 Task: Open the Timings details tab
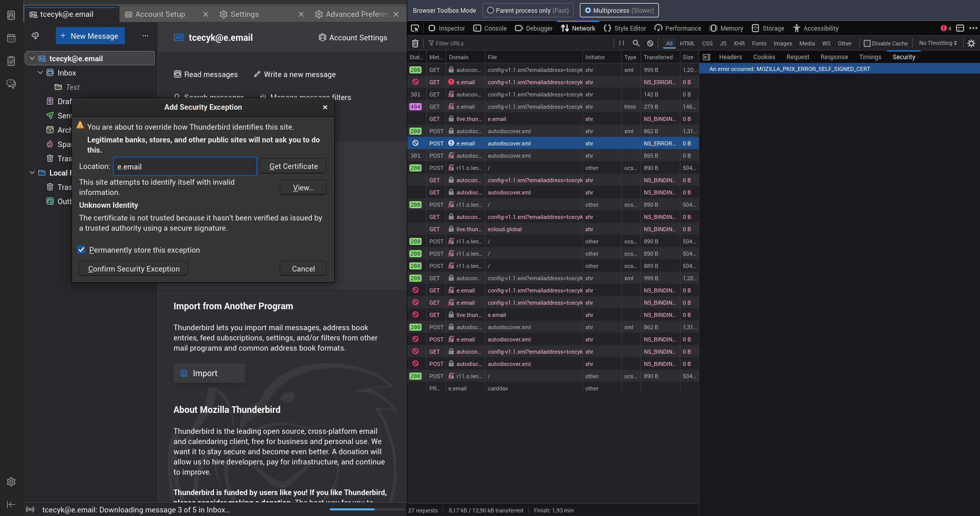pyautogui.click(x=870, y=57)
